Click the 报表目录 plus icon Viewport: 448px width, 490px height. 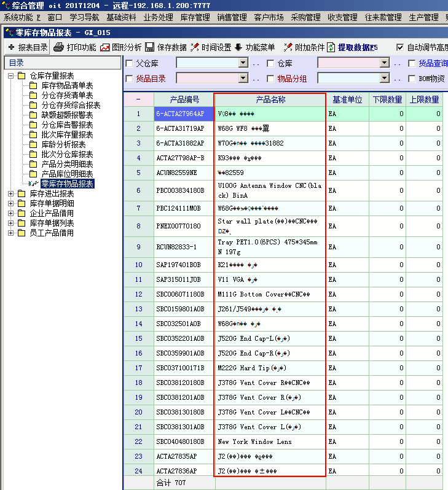[x=11, y=47]
